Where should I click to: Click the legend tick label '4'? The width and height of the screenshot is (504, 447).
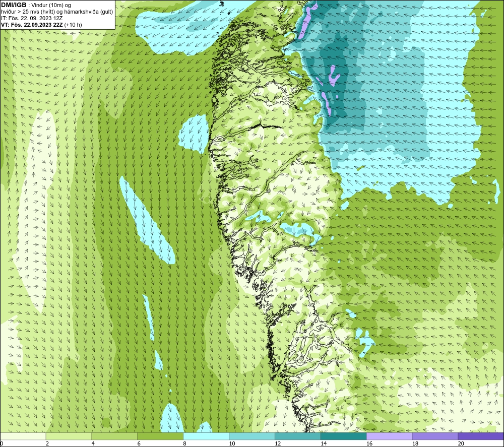click(x=93, y=443)
